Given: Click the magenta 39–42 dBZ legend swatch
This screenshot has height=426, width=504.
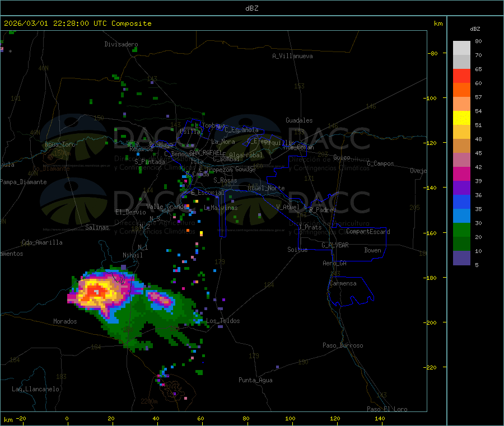Looking at the screenshot, I should [x=461, y=174].
